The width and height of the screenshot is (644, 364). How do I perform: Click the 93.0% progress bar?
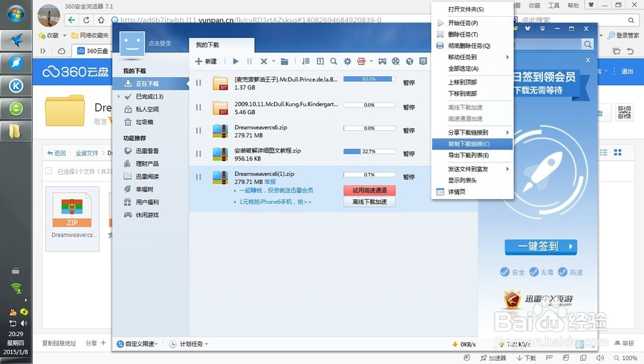point(369,79)
